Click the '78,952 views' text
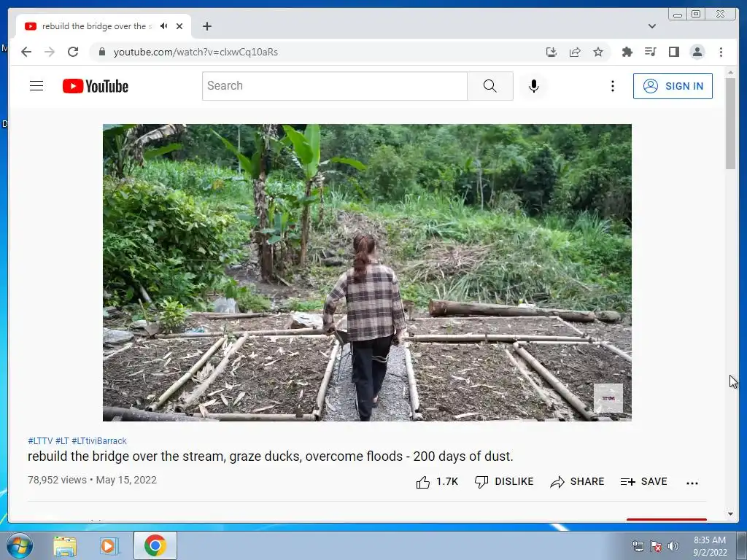Image resolution: width=747 pixels, height=560 pixels. (x=57, y=480)
